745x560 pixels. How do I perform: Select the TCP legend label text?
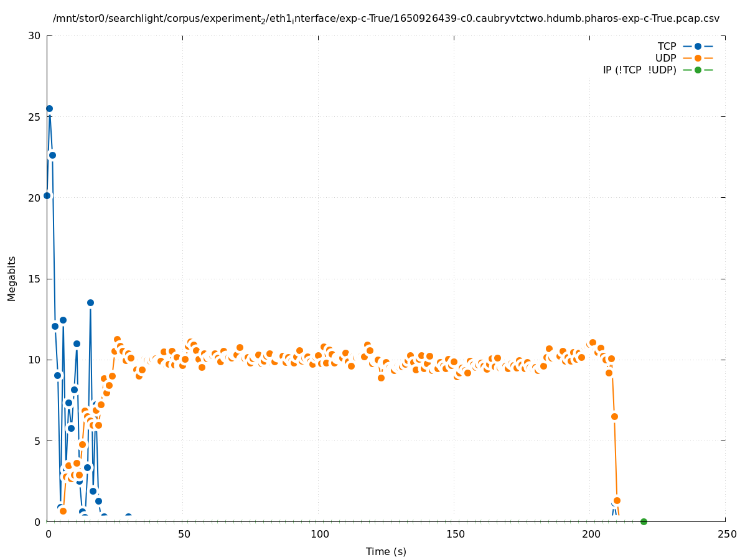coord(667,47)
